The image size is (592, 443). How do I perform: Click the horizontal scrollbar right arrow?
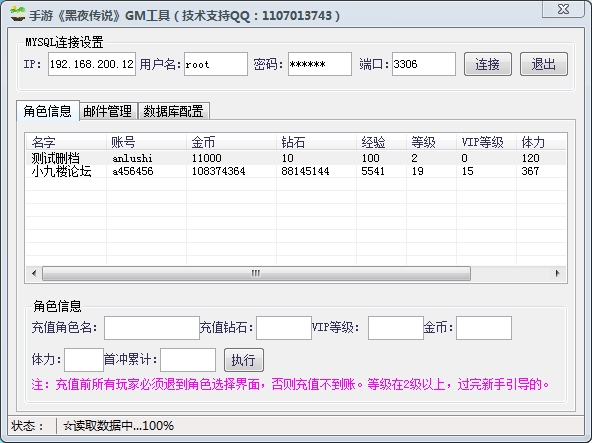click(558, 273)
